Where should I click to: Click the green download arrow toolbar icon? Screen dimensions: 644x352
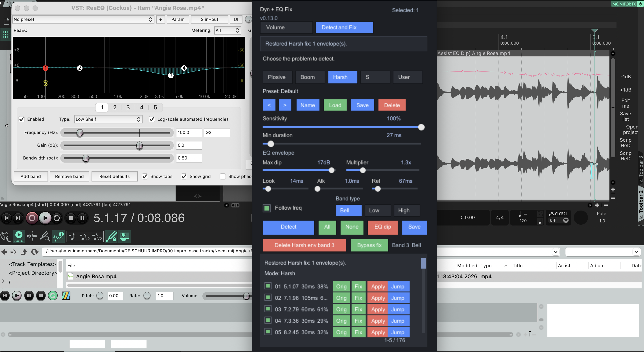[124, 236]
